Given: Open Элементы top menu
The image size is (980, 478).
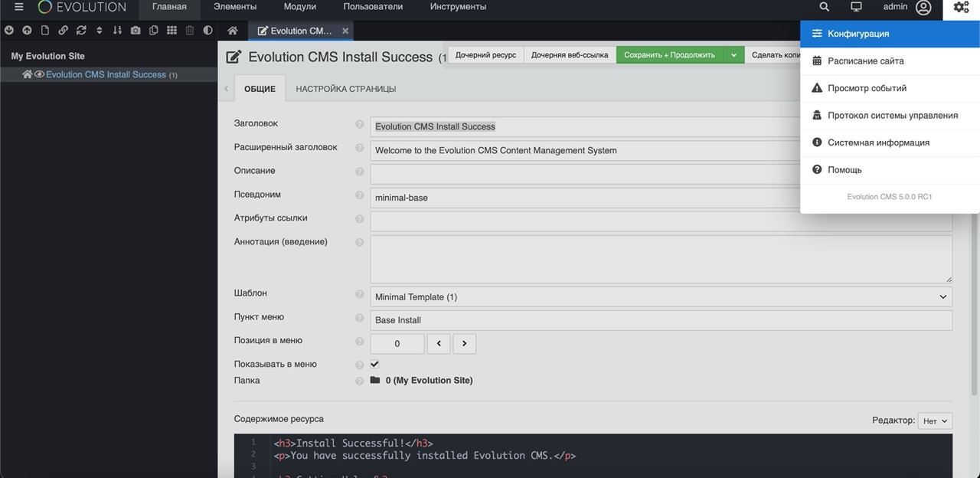Looking at the screenshot, I should point(235,7).
